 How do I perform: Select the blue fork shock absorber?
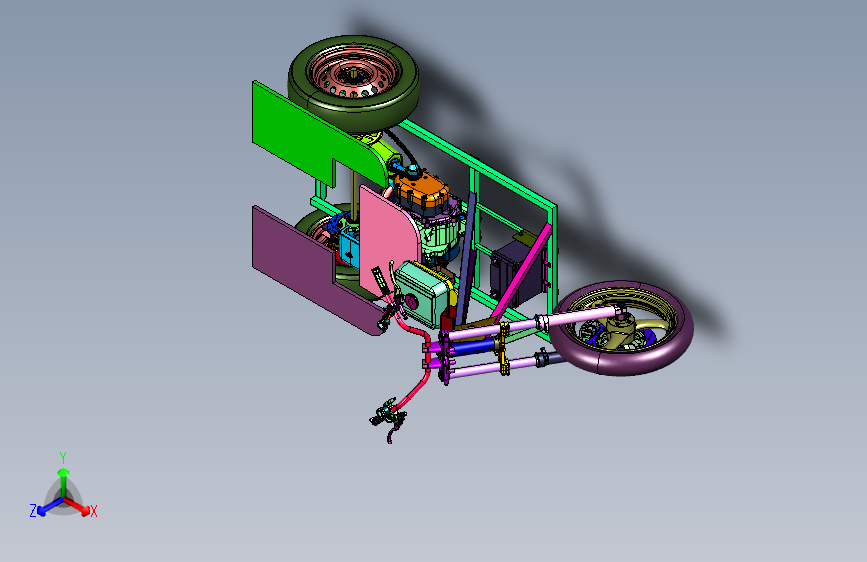tap(473, 347)
